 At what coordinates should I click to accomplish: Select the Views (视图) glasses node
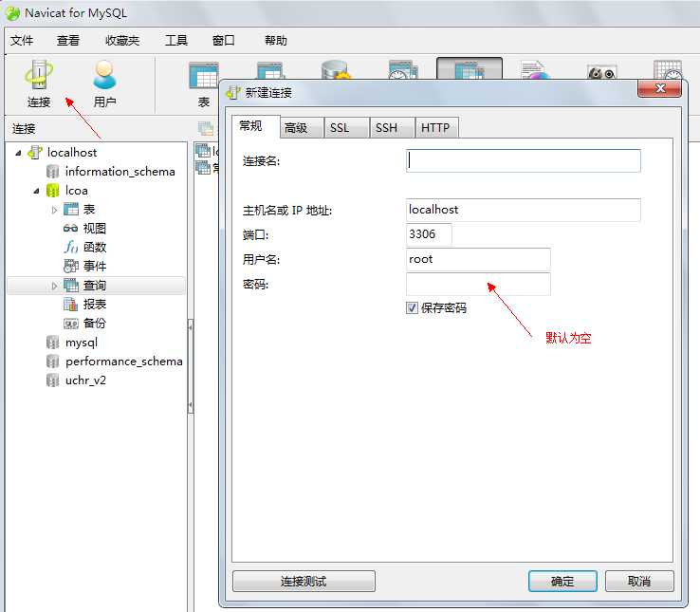pos(84,229)
